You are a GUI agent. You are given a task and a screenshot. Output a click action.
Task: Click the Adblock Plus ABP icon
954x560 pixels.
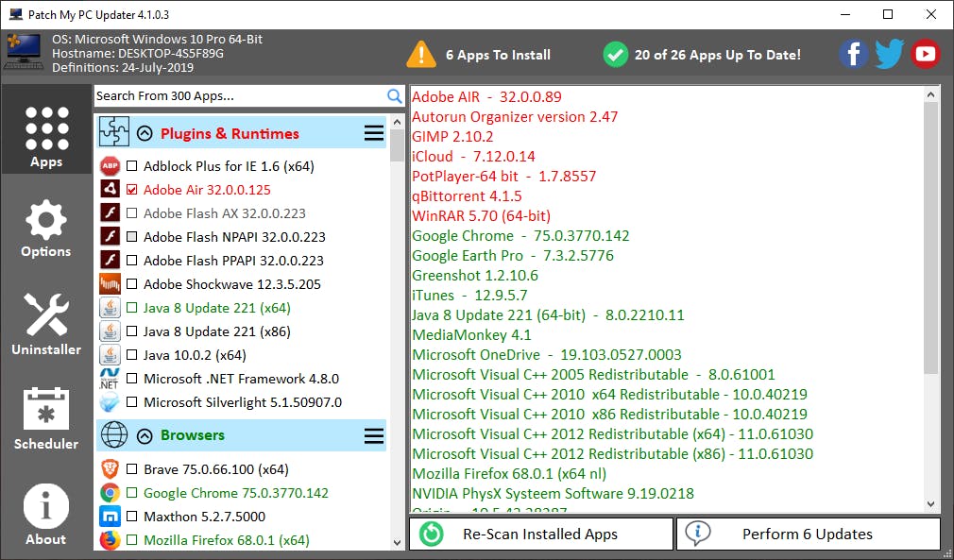111,166
